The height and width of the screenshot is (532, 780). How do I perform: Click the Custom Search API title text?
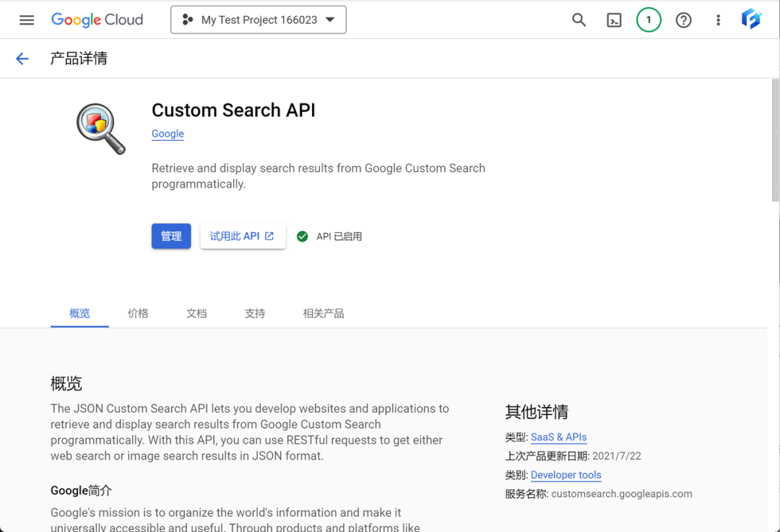pyautogui.click(x=233, y=110)
